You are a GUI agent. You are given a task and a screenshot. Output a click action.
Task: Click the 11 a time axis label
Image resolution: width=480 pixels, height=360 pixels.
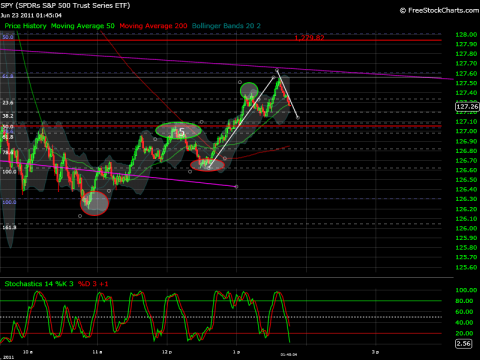98,352
